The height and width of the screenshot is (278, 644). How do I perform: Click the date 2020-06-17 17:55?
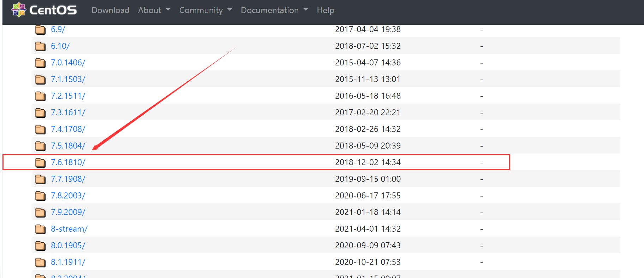click(368, 196)
